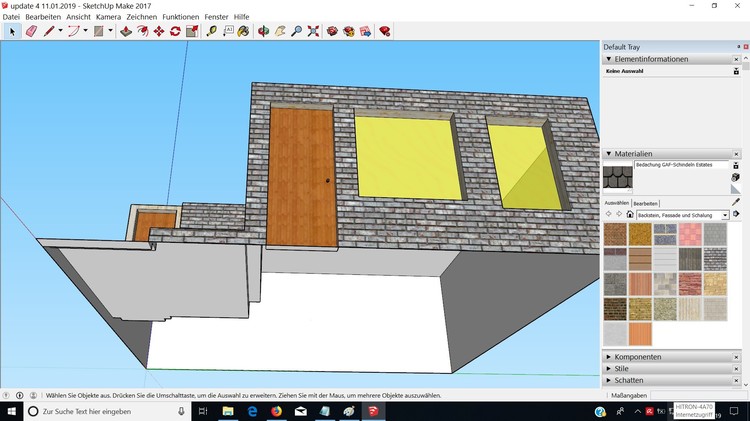
Task: Activate the Rotate tool
Action: point(175,32)
